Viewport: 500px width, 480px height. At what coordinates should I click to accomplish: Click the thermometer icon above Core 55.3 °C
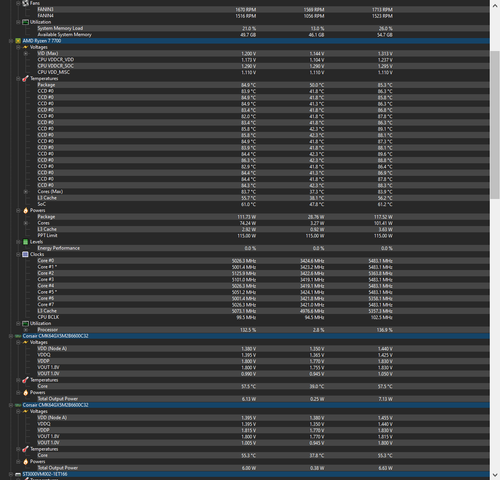click(x=25, y=449)
